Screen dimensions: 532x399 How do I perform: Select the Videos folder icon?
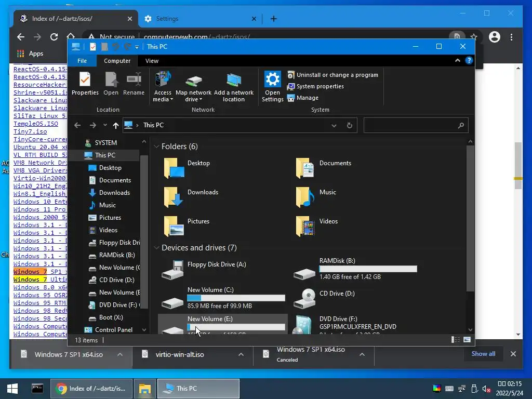click(x=305, y=227)
